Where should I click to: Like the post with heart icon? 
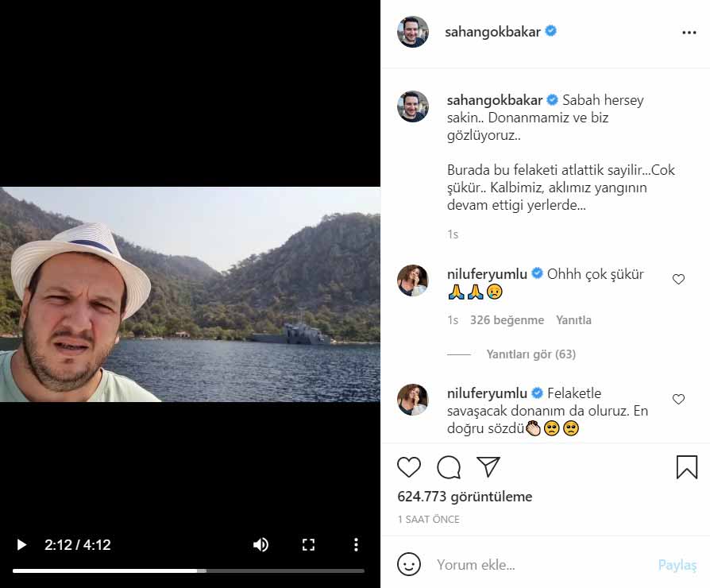(408, 466)
